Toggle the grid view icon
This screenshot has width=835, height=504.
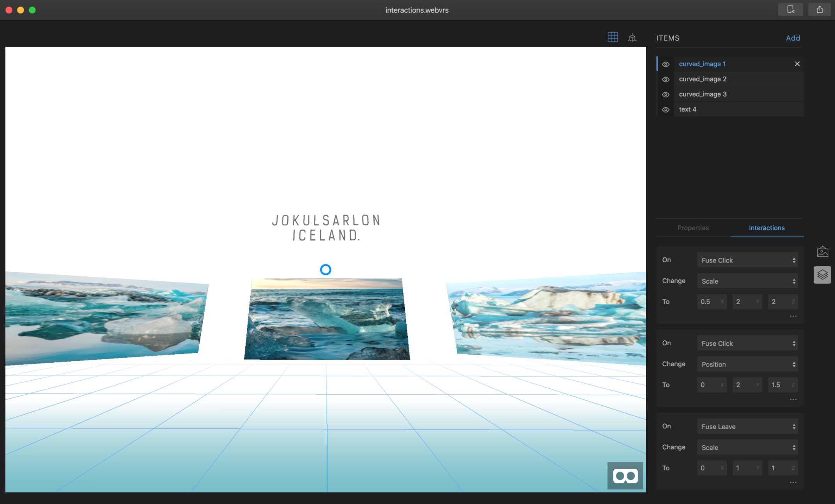613,37
